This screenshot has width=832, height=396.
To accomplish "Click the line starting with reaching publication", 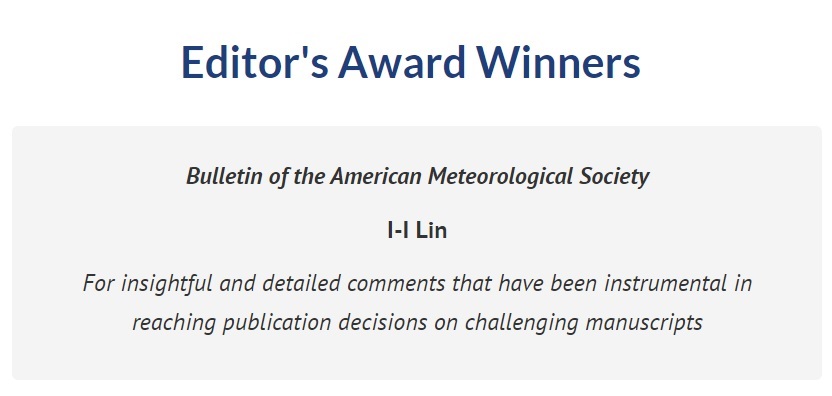I will [x=417, y=322].
